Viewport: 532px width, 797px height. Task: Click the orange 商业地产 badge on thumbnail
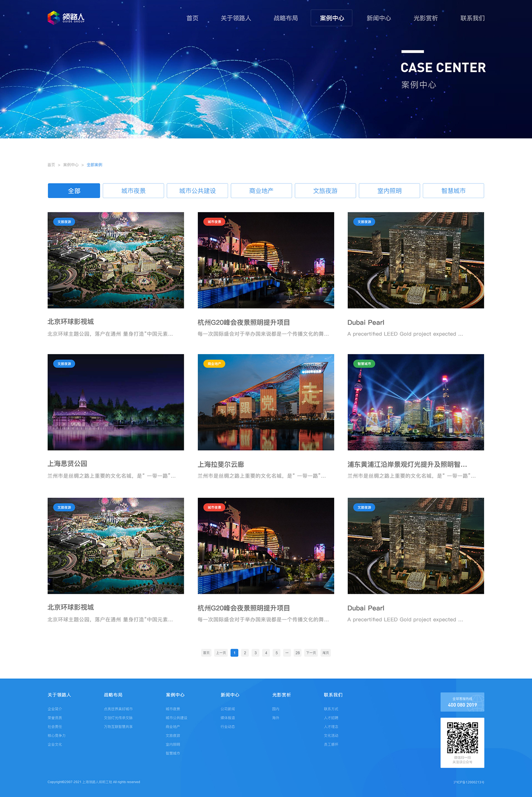[x=214, y=364]
